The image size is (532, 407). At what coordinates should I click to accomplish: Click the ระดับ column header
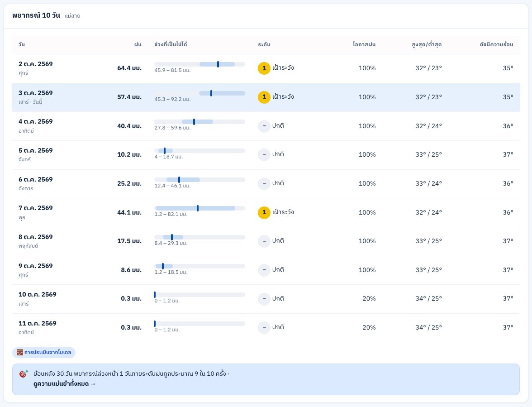point(264,44)
